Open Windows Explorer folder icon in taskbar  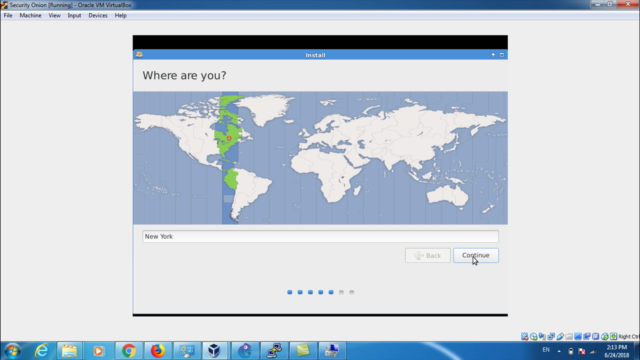[x=69, y=351]
